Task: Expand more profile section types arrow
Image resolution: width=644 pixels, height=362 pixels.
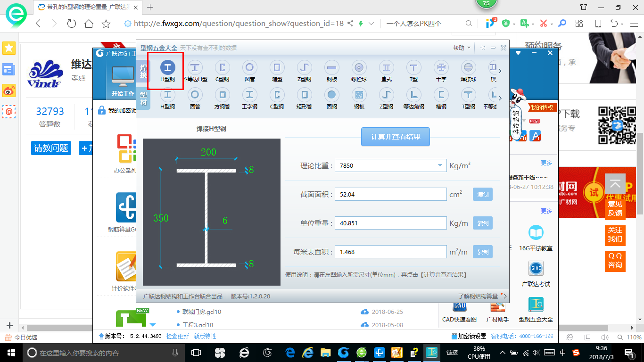Action: [x=500, y=99]
